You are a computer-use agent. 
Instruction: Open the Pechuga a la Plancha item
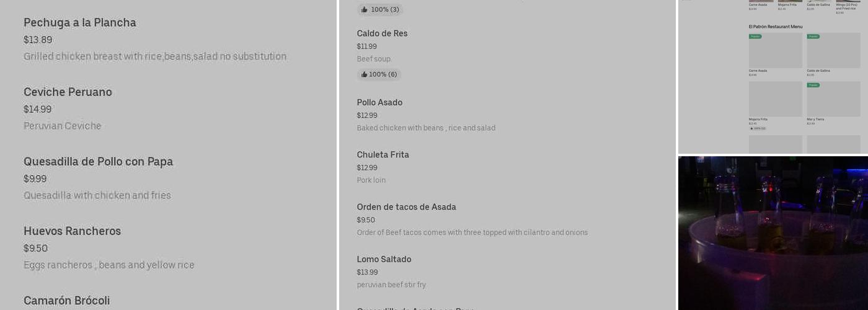[80, 23]
